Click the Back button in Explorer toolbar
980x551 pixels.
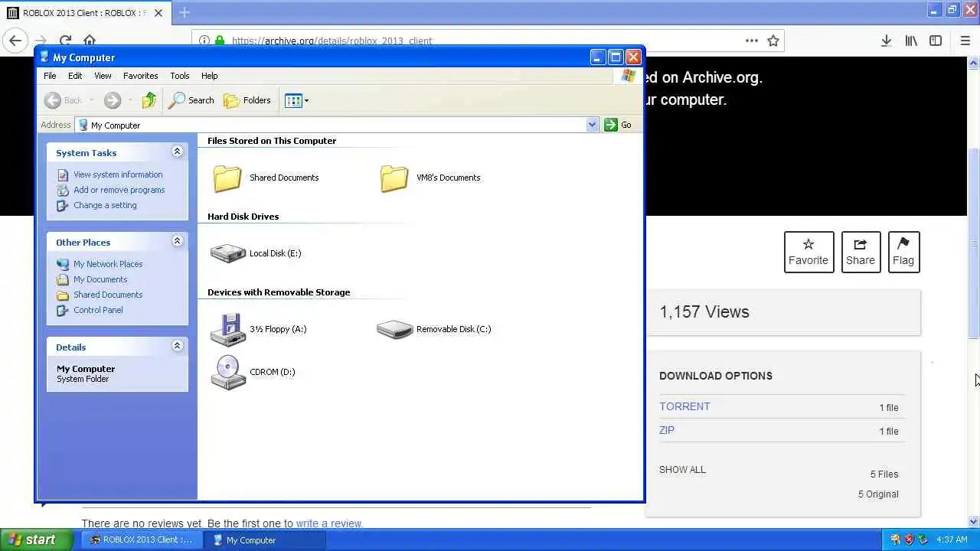pos(64,100)
